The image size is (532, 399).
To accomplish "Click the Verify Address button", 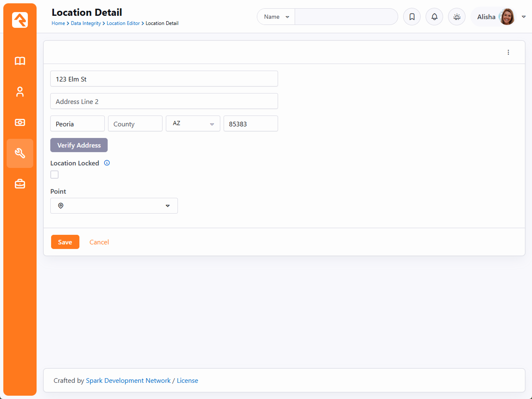I will [x=79, y=145].
